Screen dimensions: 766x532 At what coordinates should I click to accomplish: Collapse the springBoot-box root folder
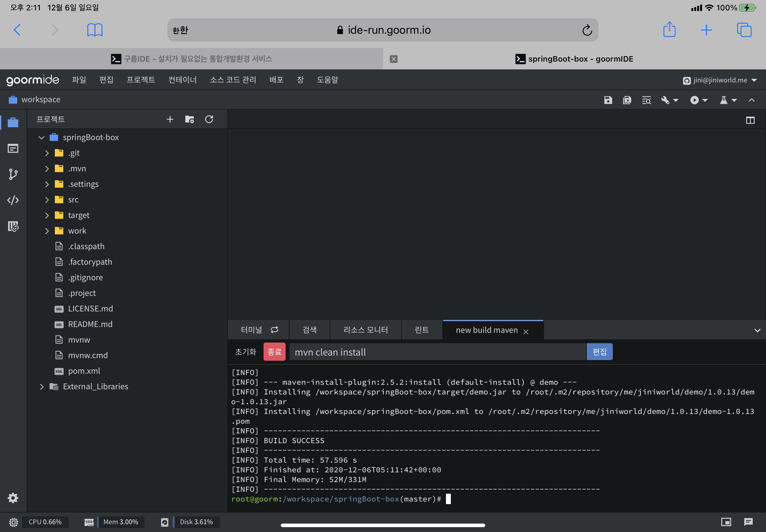click(x=41, y=137)
